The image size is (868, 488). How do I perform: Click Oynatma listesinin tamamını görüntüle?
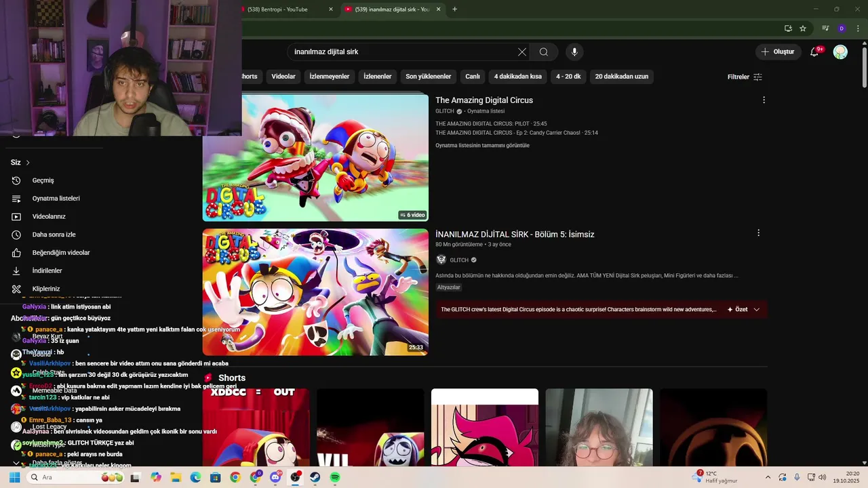(x=482, y=146)
